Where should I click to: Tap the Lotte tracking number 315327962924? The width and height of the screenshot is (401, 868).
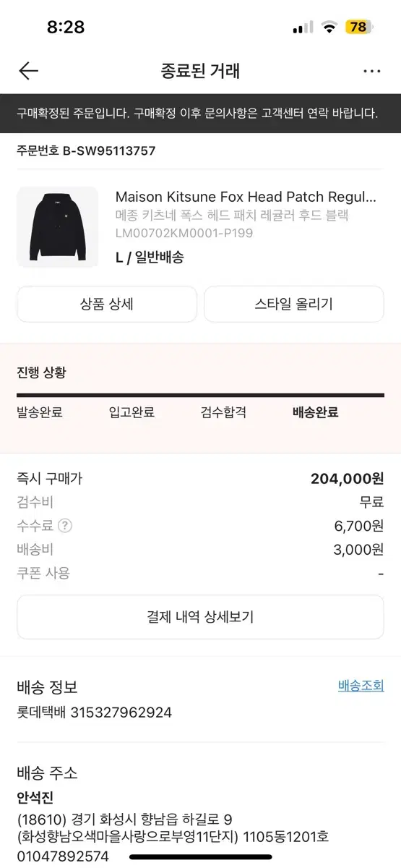[121, 712]
